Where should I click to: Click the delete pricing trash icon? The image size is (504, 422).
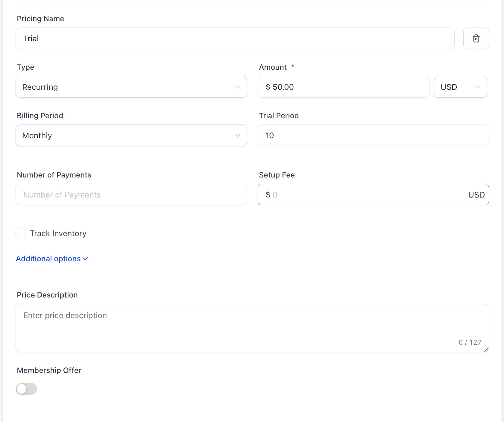[x=476, y=38]
